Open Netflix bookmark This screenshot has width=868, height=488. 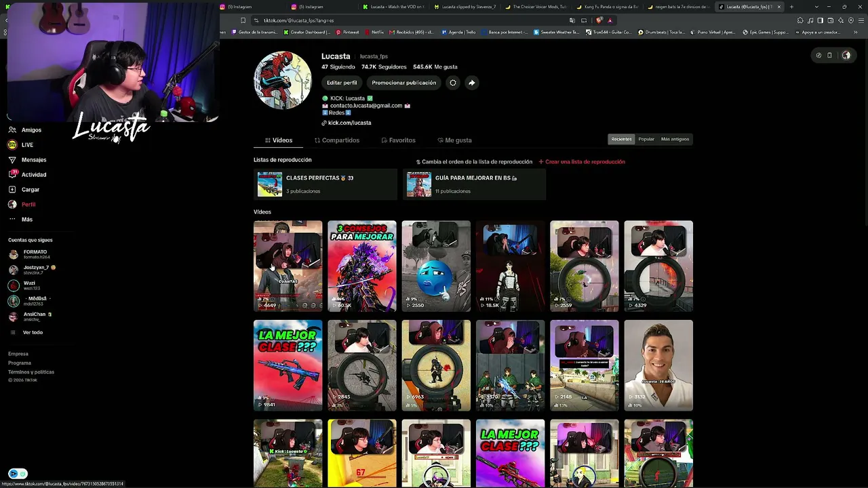(374, 33)
